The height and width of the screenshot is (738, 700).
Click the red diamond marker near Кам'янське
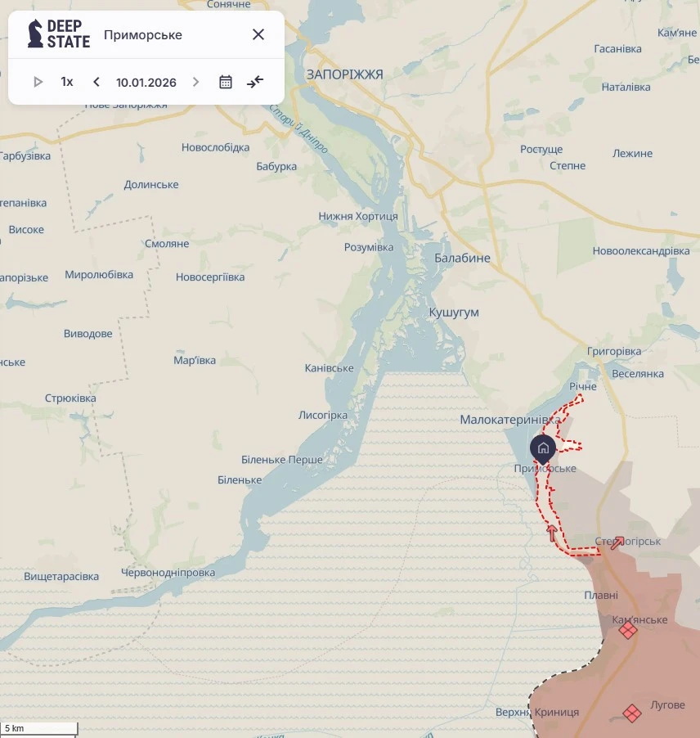click(x=627, y=630)
